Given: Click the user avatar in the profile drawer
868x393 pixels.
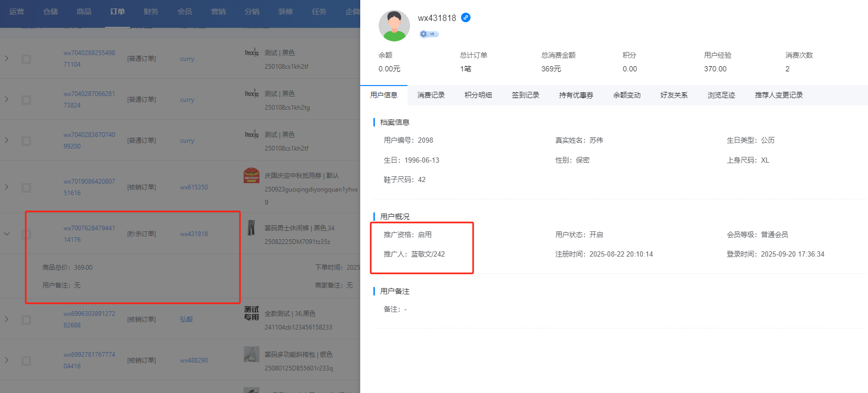Looking at the screenshot, I should coord(394,26).
